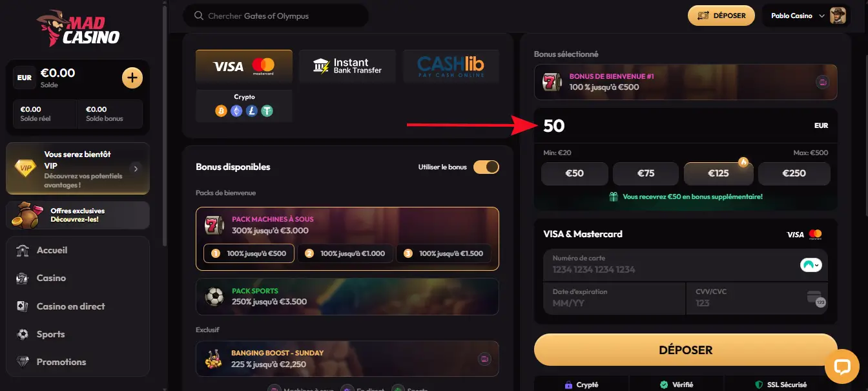The width and height of the screenshot is (868, 391).
Task: Click the search magnifier icon
Action: pyautogui.click(x=198, y=16)
